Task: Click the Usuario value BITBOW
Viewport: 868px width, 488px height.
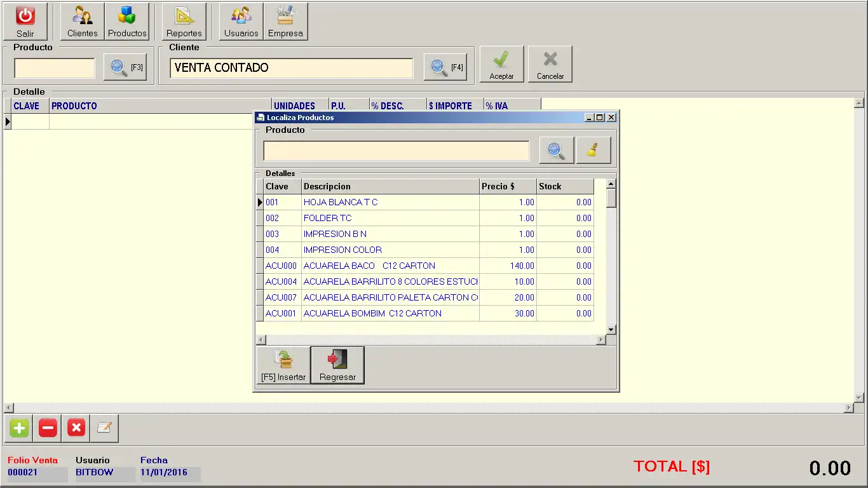Action: [95, 473]
